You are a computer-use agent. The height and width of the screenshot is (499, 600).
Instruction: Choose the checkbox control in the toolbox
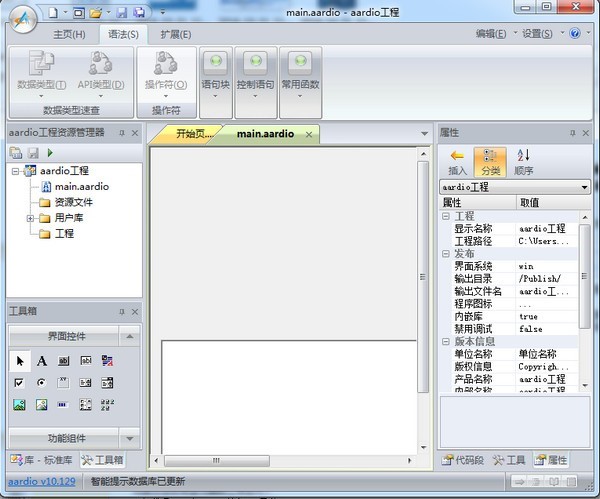(x=19, y=383)
